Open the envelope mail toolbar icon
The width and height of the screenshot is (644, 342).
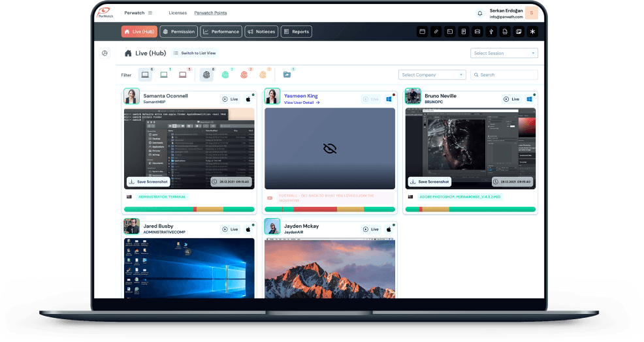point(477,31)
